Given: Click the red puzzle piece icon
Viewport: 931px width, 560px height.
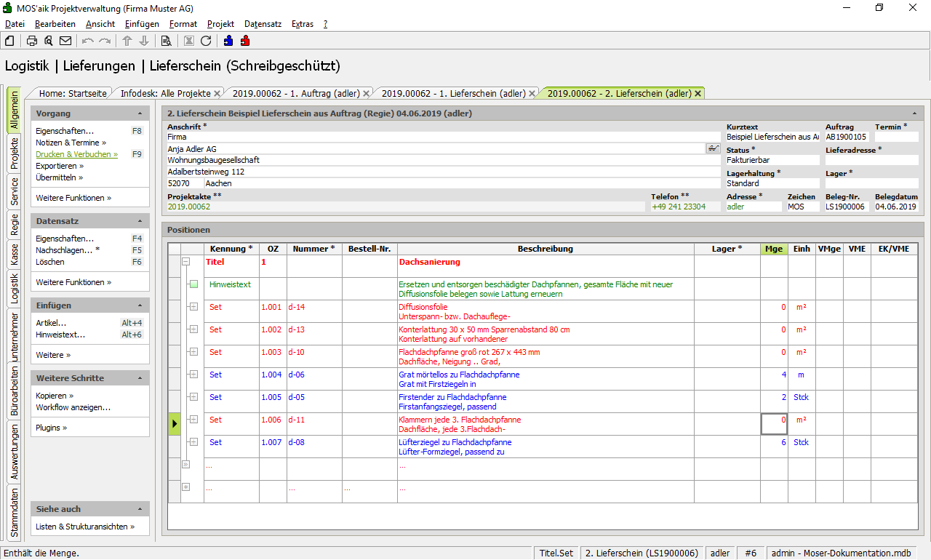Looking at the screenshot, I should click(x=245, y=41).
